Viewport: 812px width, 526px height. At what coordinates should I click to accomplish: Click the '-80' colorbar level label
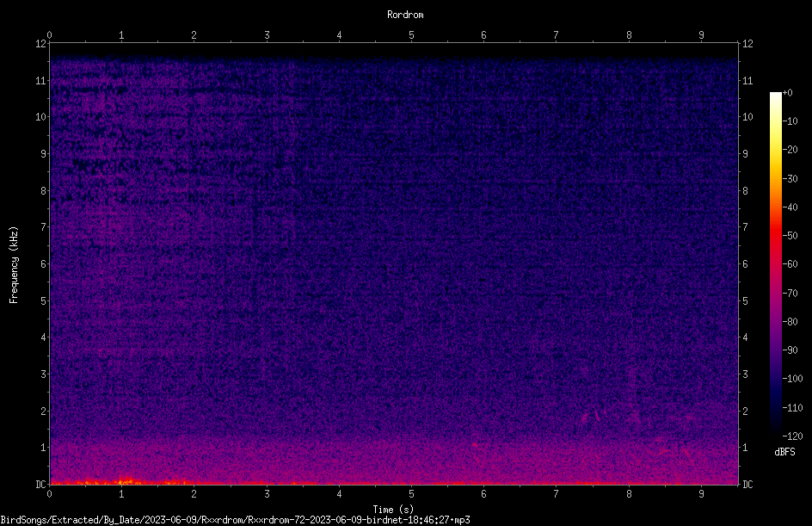pyautogui.click(x=790, y=322)
